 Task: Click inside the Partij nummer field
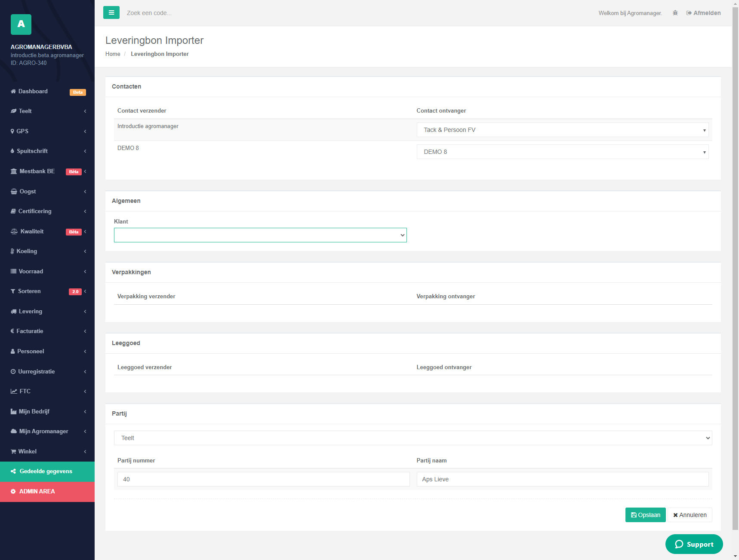point(263,479)
